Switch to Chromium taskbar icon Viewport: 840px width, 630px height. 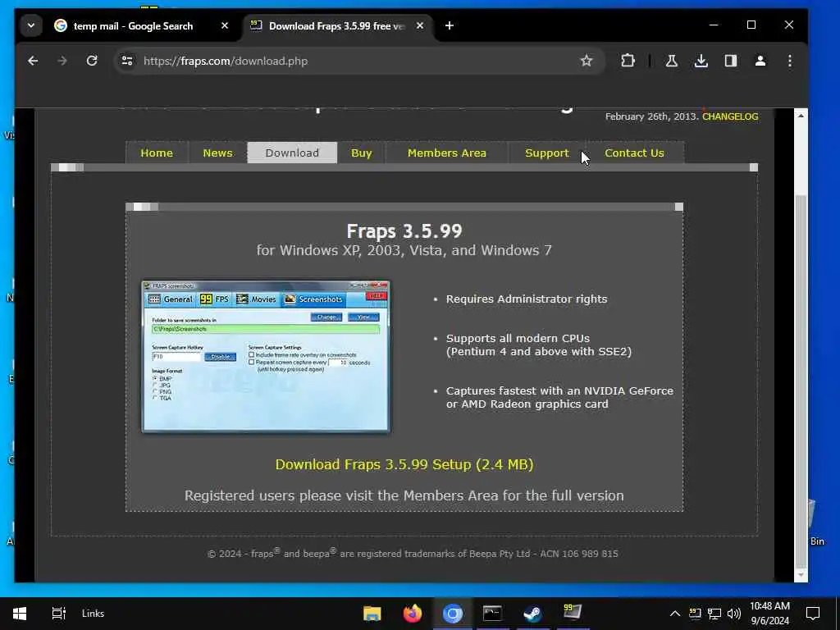(x=453, y=614)
